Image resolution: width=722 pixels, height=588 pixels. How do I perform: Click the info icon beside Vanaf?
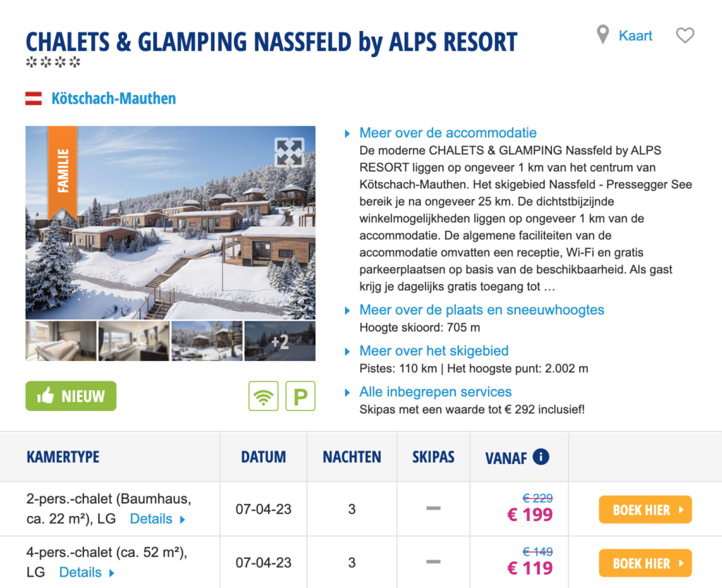(x=541, y=457)
